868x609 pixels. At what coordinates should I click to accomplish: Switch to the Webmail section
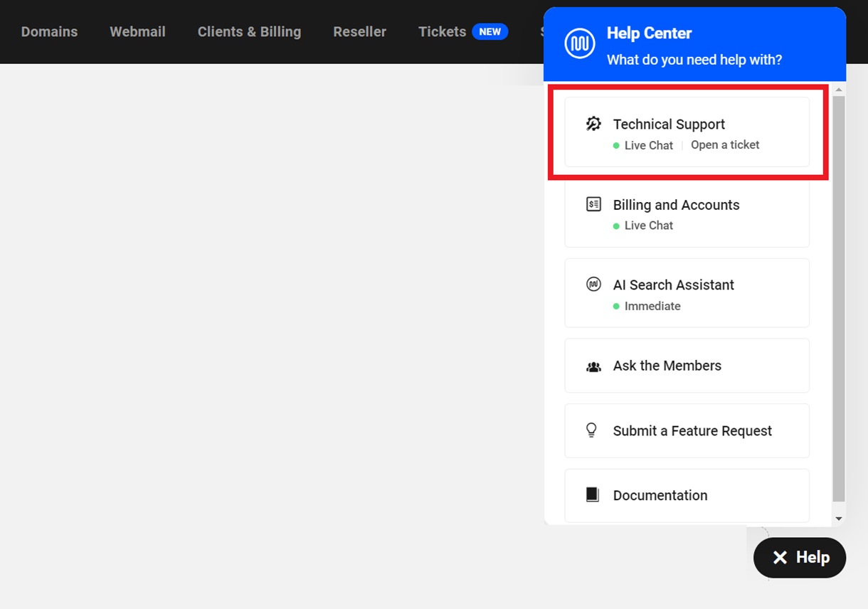137,31
